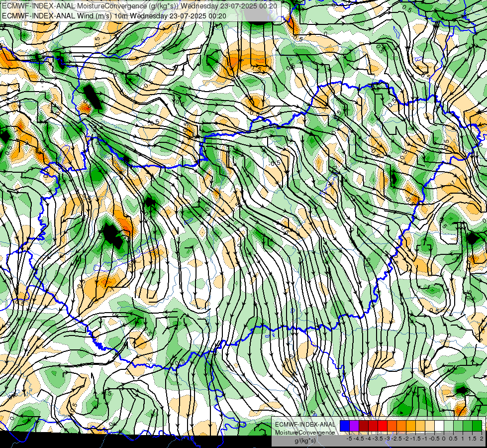487x448 pixels.
Task: Select the darkest red swatch between -4.5 and -4
Action: click(364, 426)
